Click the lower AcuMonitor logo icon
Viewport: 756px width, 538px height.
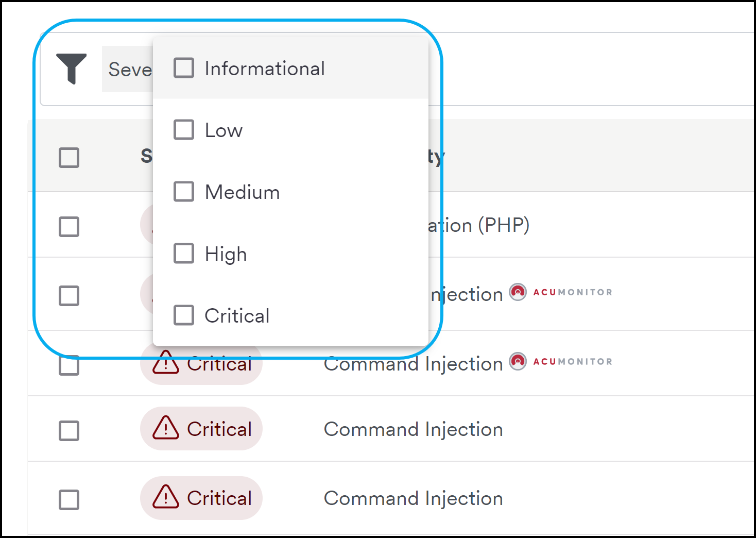[518, 361]
